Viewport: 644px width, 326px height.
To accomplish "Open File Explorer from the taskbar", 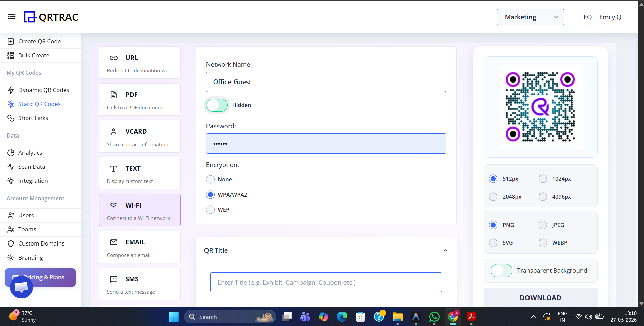I will tap(397, 317).
